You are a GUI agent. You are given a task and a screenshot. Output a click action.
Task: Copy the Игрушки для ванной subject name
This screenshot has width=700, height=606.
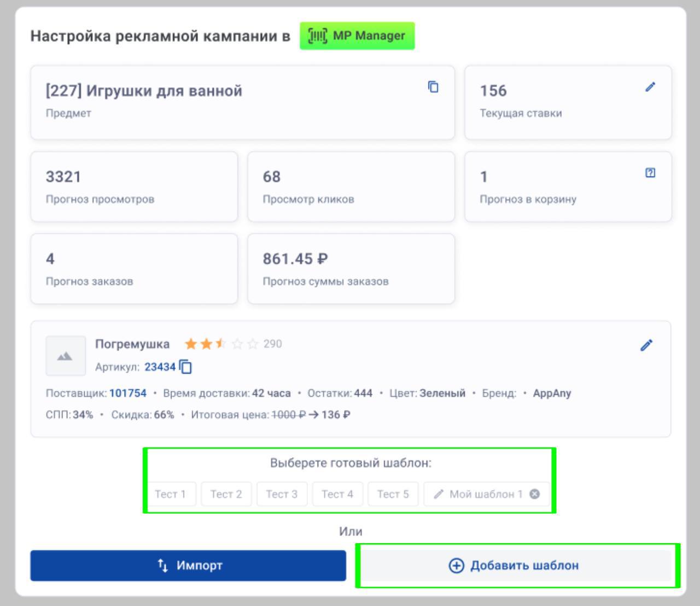[433, 87]
